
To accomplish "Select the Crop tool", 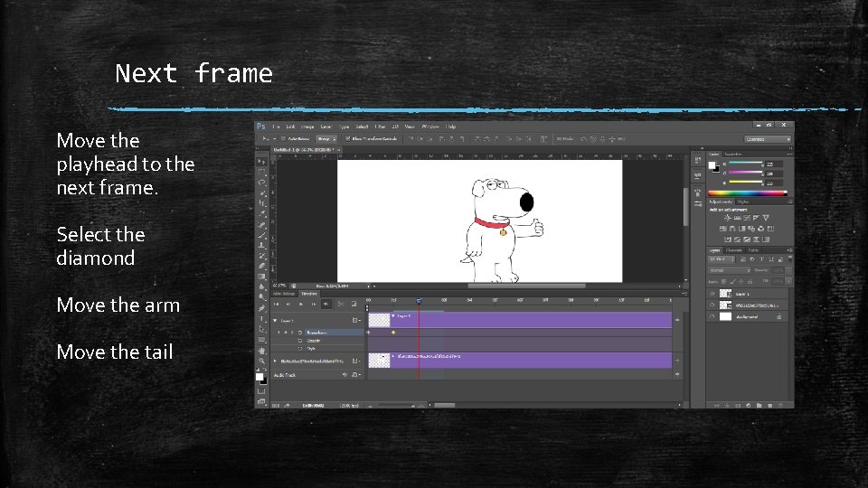I will pyautogui.click(x=262, y=203).
